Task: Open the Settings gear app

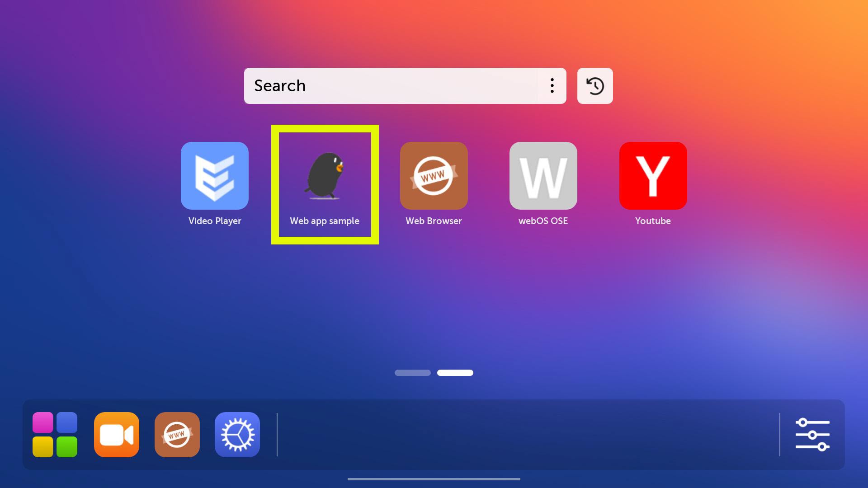Action: (x=237, y=434)
